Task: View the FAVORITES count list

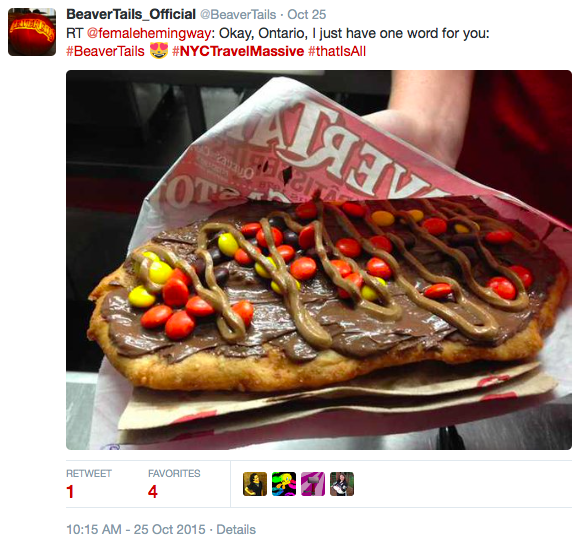Action: [174, 473]
